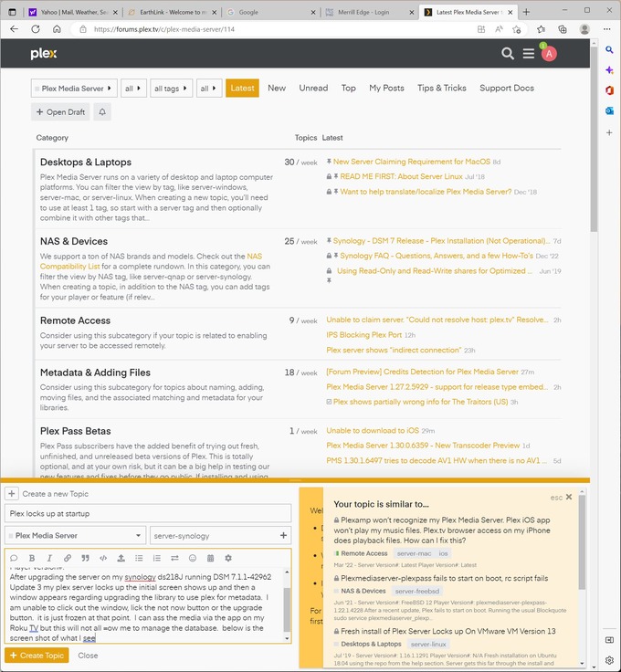This screenshot has width=621, height=672.
Task: Open Outlook icon in the Edge sidebar
Action: tap(609, 111)
